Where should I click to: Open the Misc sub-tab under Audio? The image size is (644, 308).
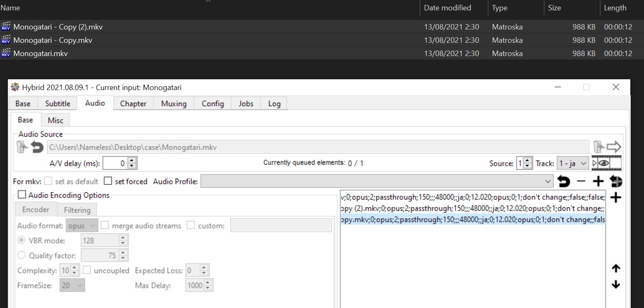point(55,120)
